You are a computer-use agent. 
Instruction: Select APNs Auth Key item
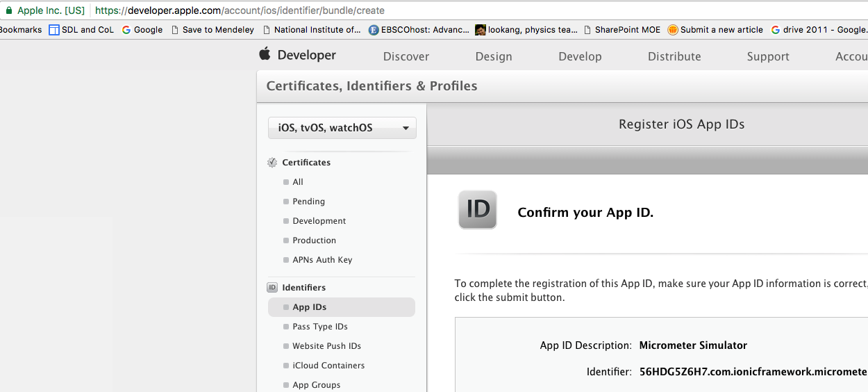[322, 260]
